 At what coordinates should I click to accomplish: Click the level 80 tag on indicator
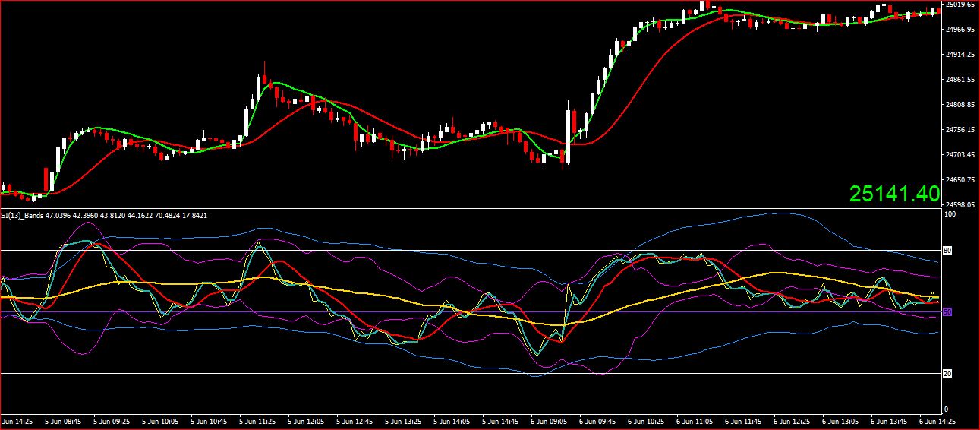(x=947, y=250)
